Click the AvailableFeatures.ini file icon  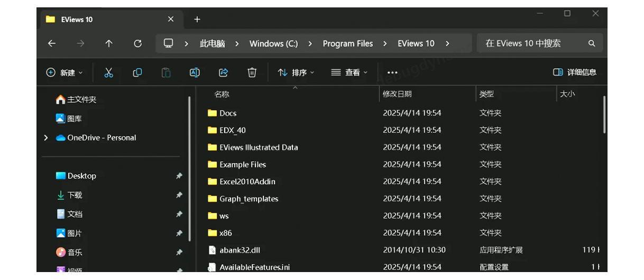click(x=212, y=267)
